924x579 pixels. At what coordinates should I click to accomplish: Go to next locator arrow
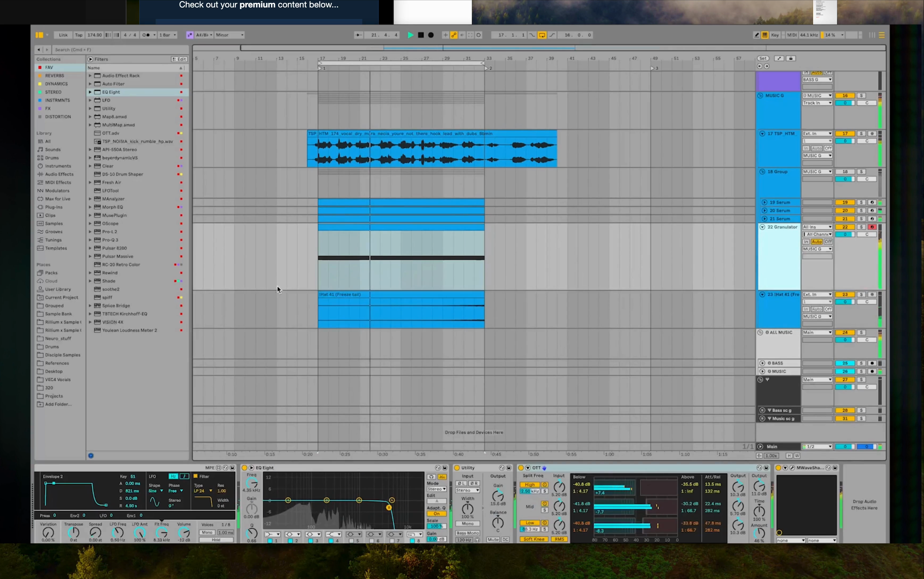click(766, 66)
